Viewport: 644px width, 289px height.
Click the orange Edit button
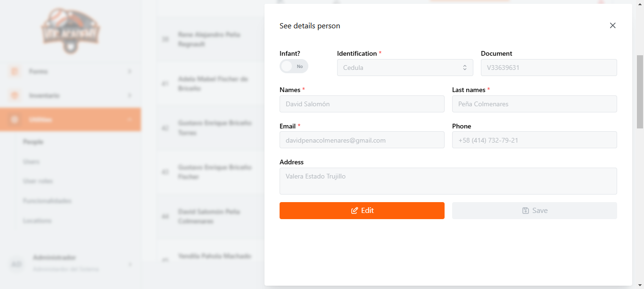[362, 211]
